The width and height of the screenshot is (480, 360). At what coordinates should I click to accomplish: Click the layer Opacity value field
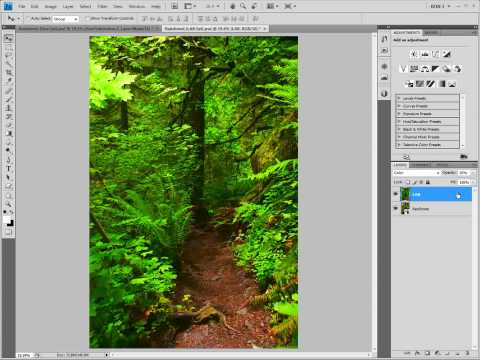coord(463,173)
